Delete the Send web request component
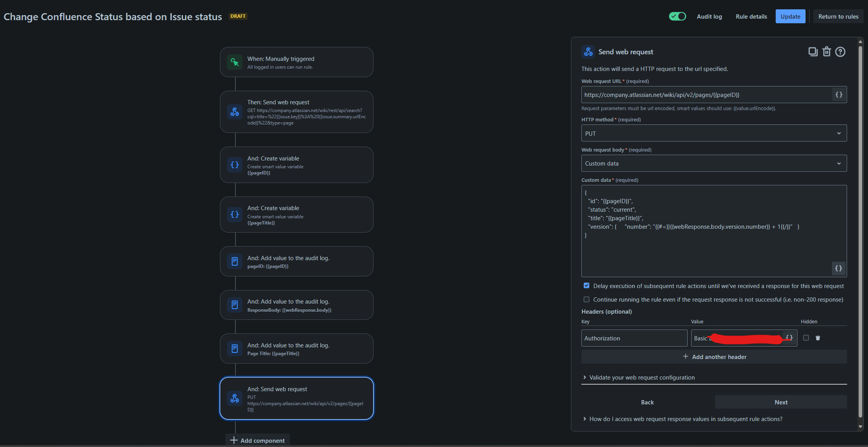The width and height of the screenshot is (868, 447). click(x=827, y=52)
